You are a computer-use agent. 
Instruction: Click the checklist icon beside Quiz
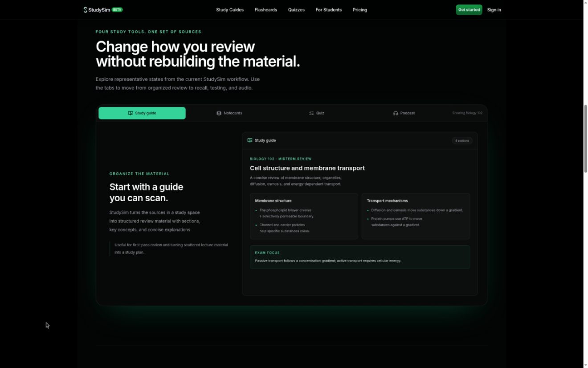pos(311,113)
